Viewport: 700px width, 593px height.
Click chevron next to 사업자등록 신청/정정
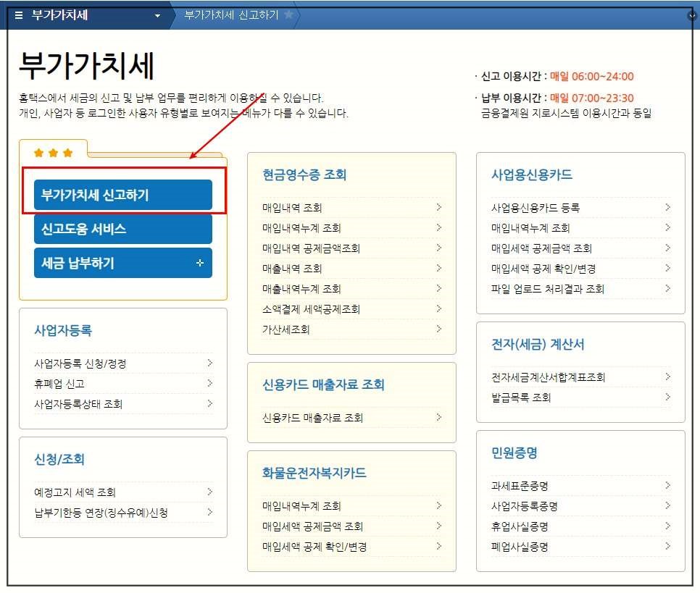click(x=209, y=363)
